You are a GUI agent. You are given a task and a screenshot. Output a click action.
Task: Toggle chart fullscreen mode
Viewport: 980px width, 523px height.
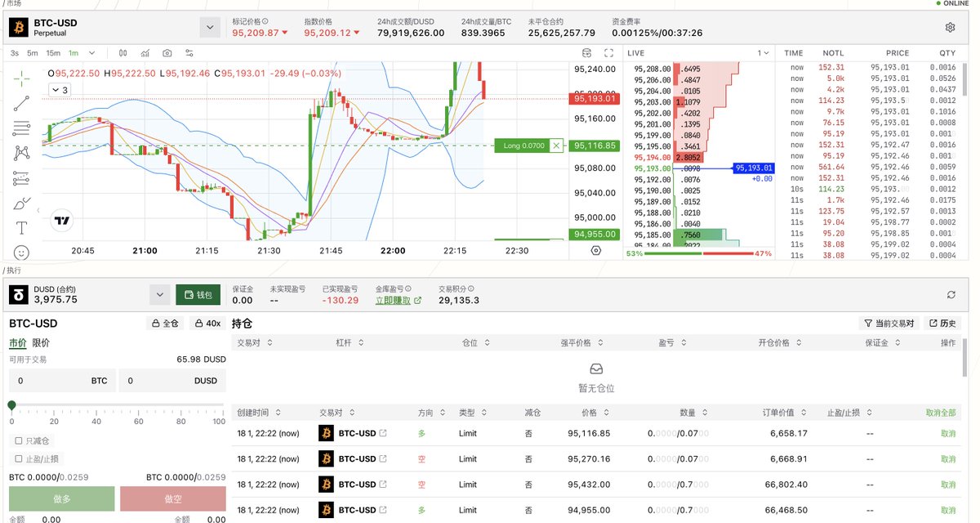[x=608, y=53]
